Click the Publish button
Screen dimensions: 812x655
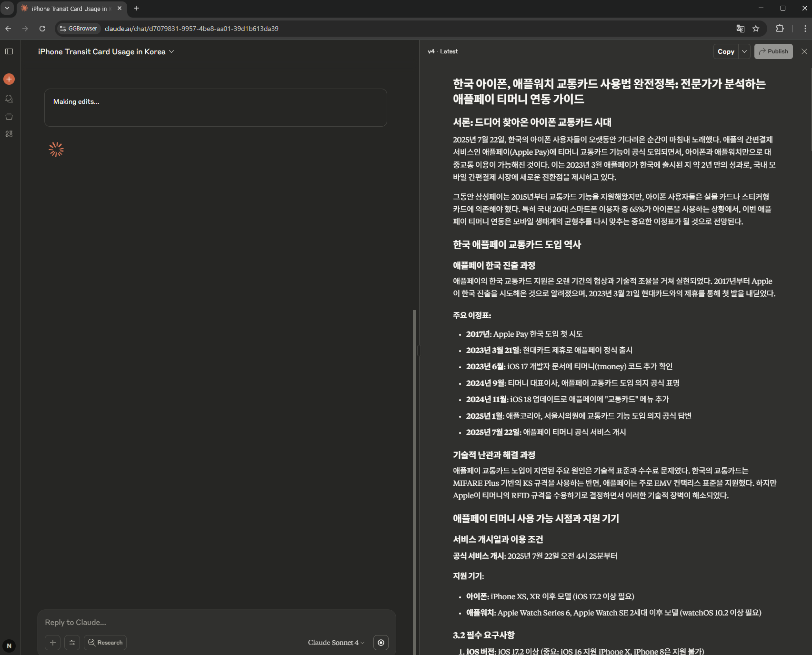click(x=773, y=51)
